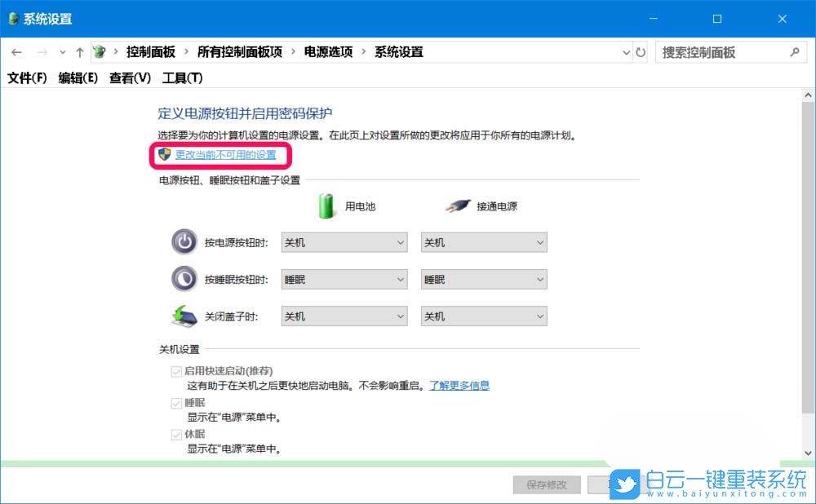Viewport: 816px width, 504px height.
Task: Click the UAC shield icon before 更改当前不可用的设置
Action: click(163, 156)
